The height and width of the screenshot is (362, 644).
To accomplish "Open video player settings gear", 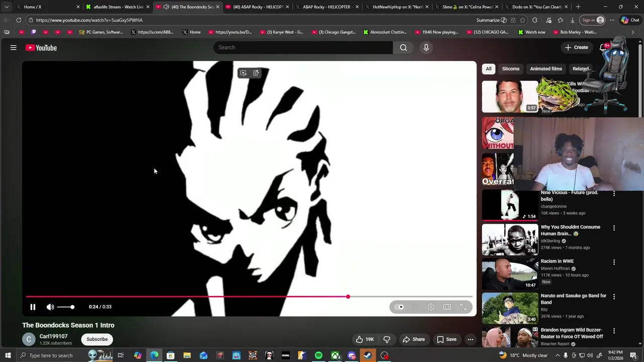I will pyautogui.click(x=431, y=307).
